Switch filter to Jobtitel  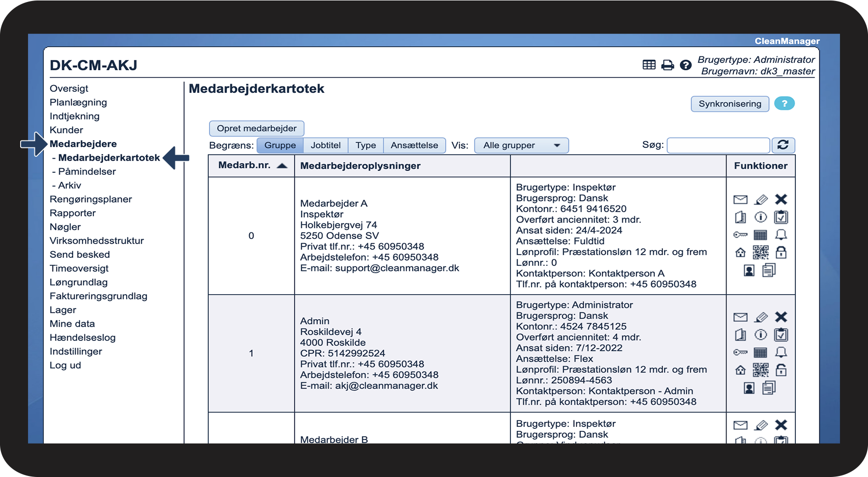[325, 145]
